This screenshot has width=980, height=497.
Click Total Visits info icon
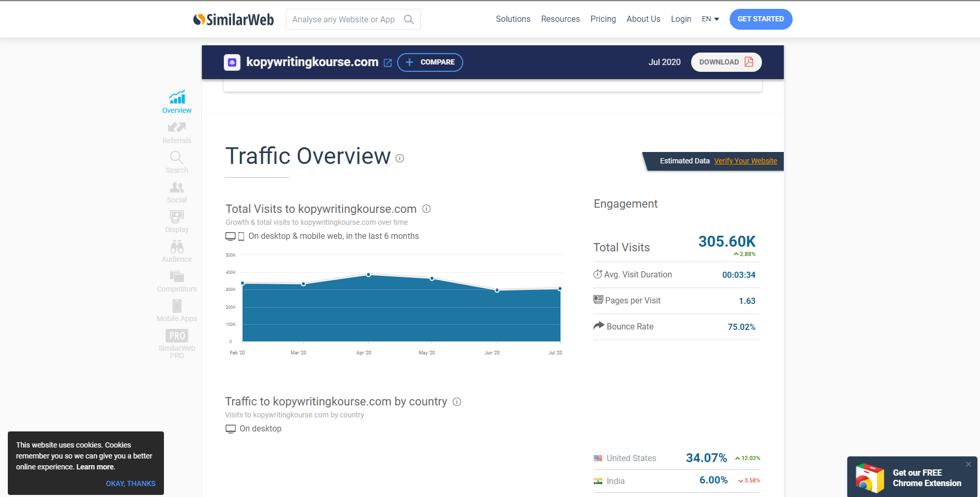tap(426, 209)
